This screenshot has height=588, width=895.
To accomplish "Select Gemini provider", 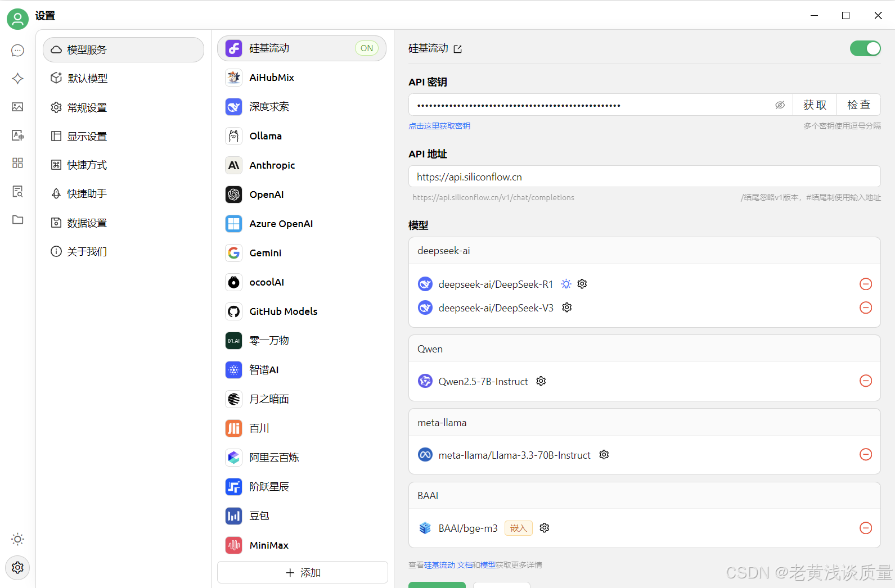I will pos(302,253).
